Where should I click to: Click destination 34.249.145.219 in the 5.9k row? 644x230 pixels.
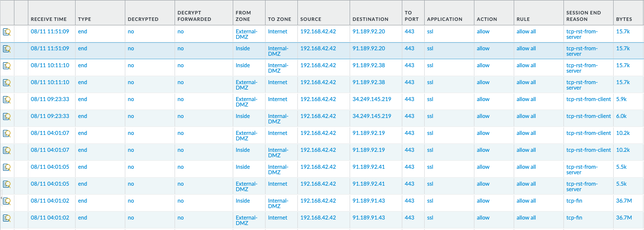pos(371,100)
